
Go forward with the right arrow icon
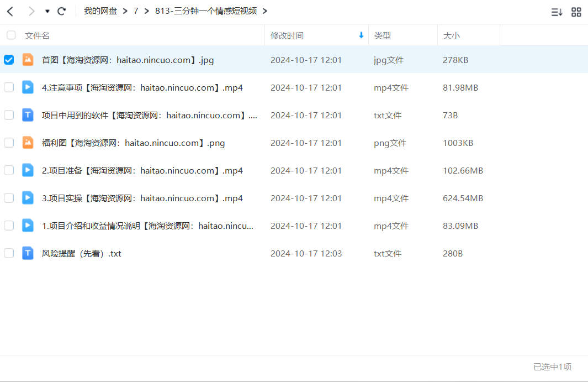31,11
